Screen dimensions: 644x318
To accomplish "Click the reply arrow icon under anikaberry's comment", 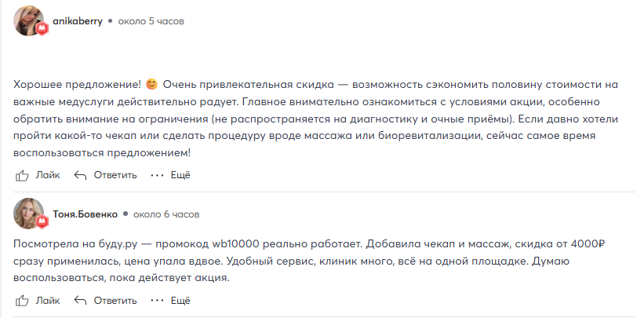I will point(79,175).
